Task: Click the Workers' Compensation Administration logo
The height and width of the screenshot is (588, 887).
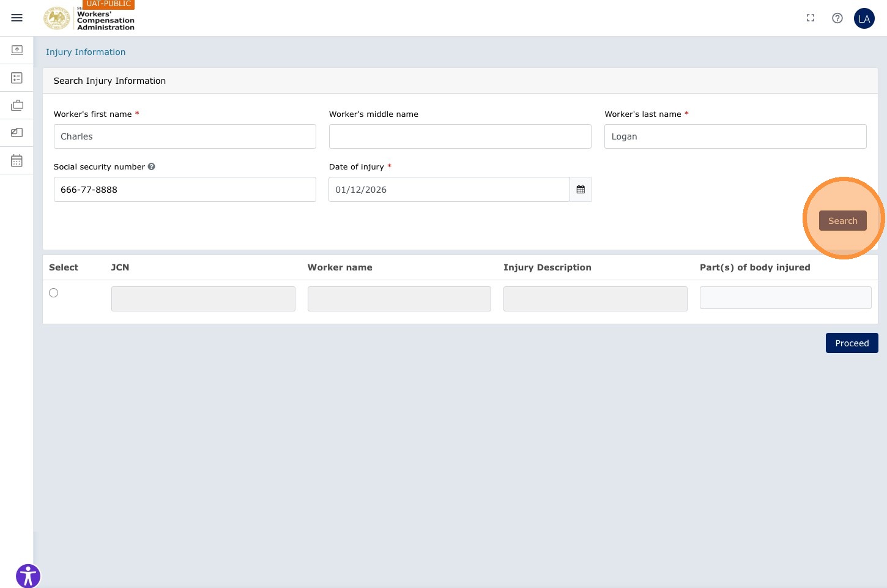Action: [89, 18]
